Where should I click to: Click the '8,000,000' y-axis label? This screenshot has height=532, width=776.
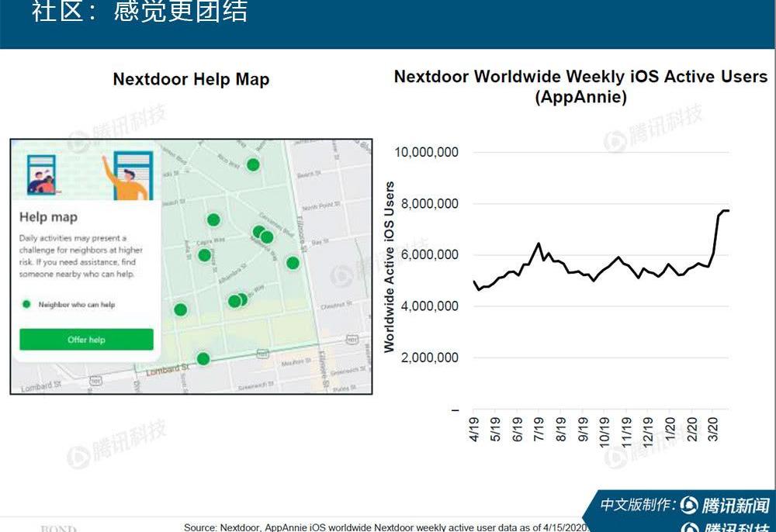430,203
